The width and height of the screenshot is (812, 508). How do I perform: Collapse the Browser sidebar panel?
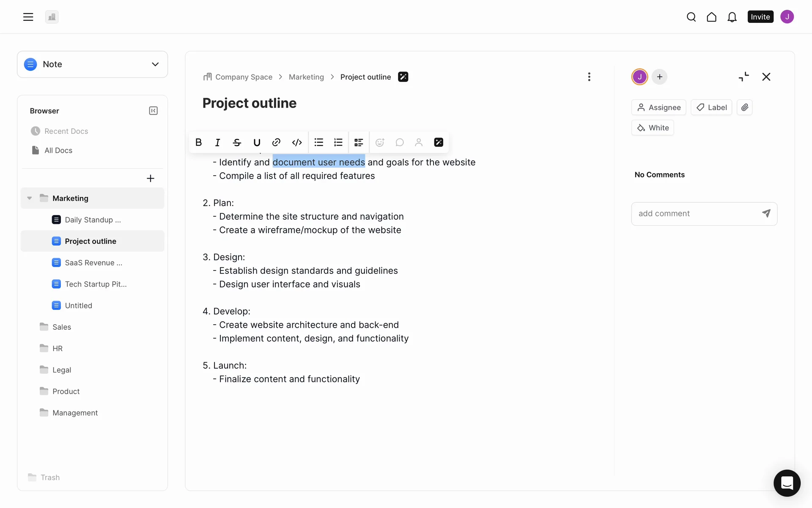point(153,111)
